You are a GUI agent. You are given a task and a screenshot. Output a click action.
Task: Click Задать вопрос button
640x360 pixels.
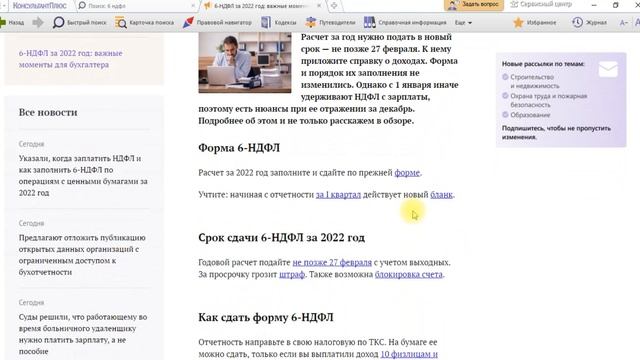[x=474, y=5]
